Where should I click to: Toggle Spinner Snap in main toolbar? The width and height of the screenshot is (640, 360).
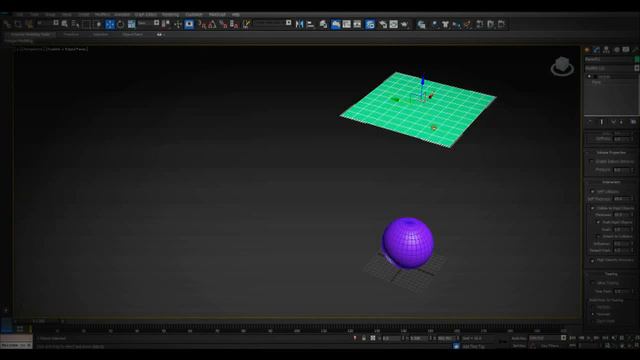pos(233,24)
